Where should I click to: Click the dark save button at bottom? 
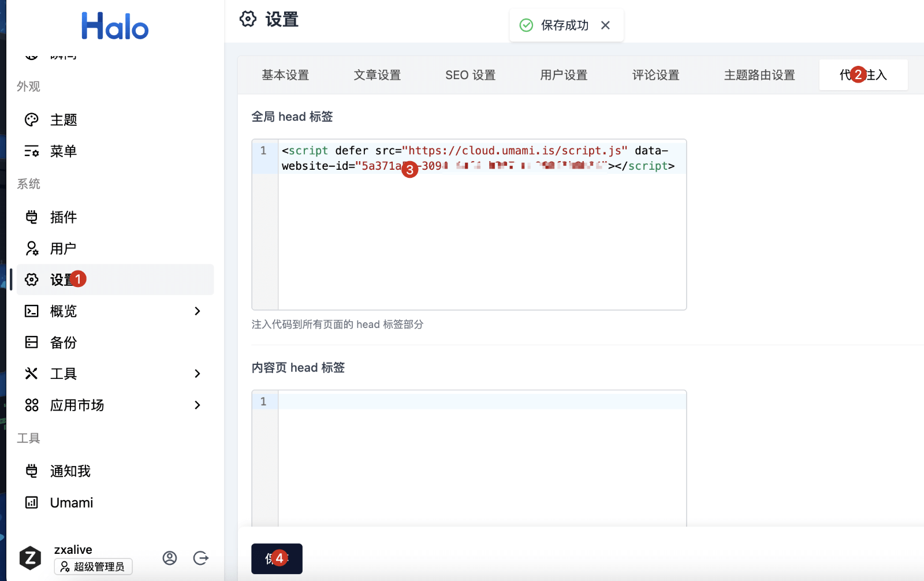[277, 558]
